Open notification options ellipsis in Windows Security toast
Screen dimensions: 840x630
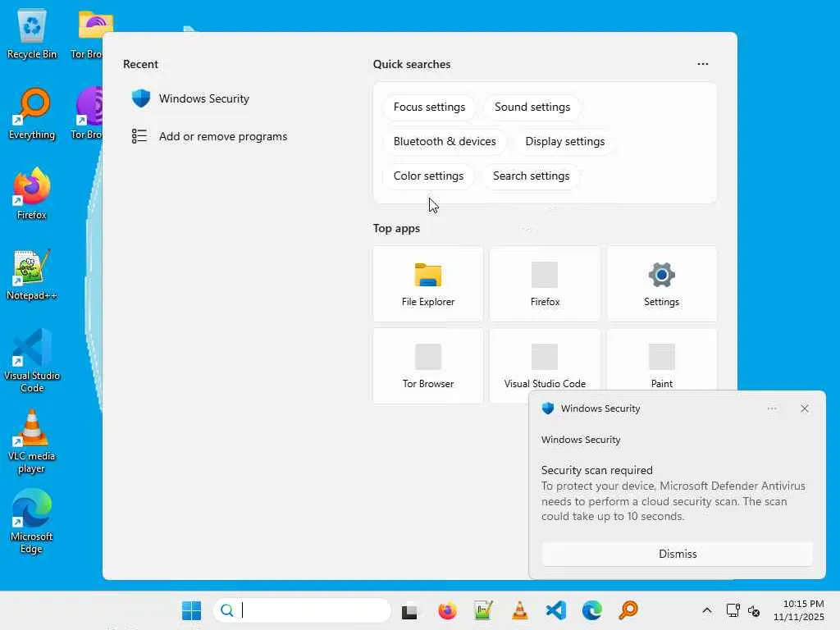coord(772,409)
